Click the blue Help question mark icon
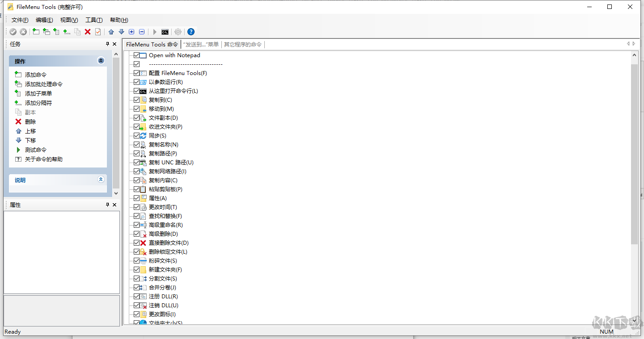644x339 pixels. tap(191, 32)
